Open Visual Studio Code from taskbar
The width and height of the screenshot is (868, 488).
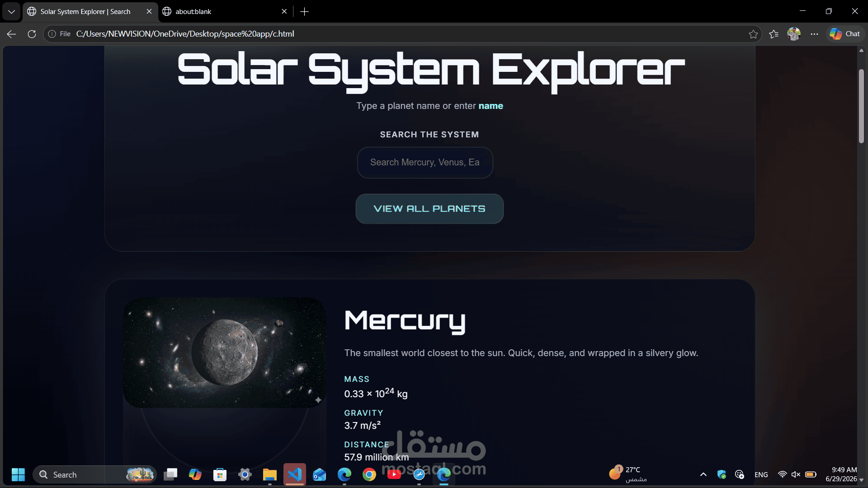coord(295,474)
